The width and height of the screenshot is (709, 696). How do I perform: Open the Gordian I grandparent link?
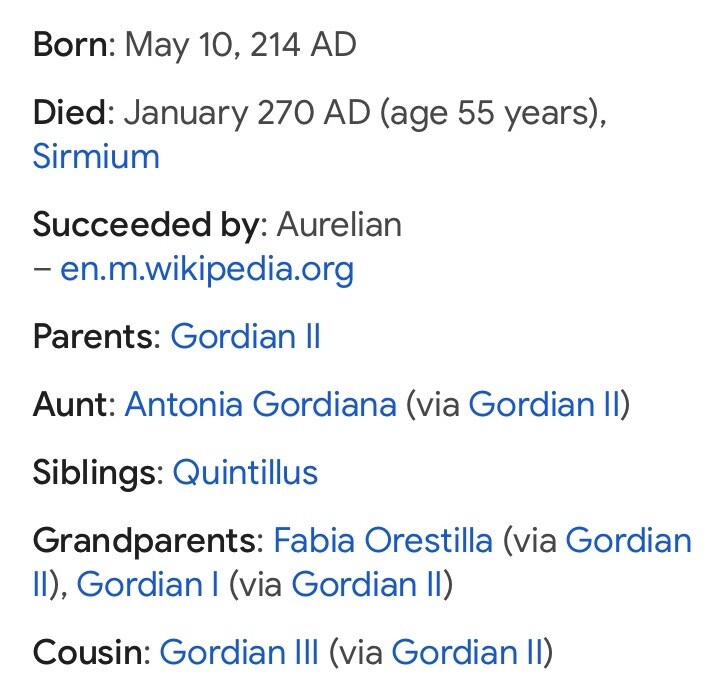coord(147,584)
